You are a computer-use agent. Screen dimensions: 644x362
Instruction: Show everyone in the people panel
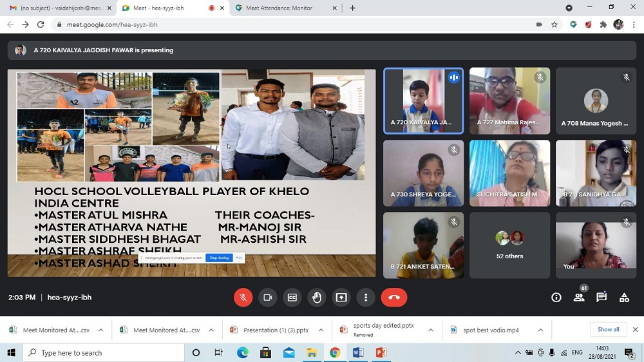(x=579, y=298)
